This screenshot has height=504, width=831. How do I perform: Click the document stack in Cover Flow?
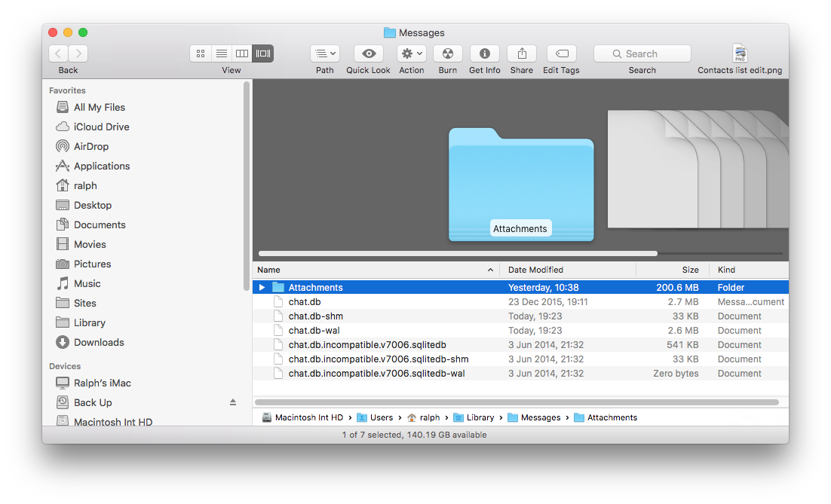[698, 170]
